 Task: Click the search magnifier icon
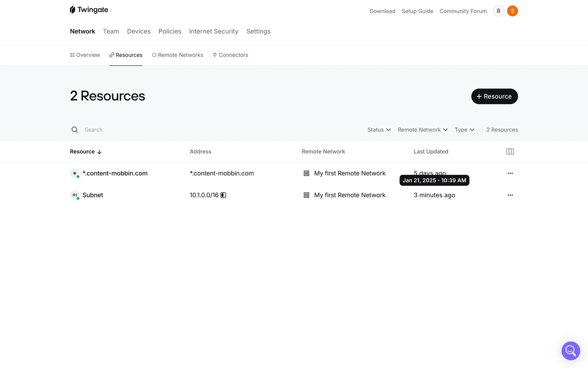click(x=74, y=130)
